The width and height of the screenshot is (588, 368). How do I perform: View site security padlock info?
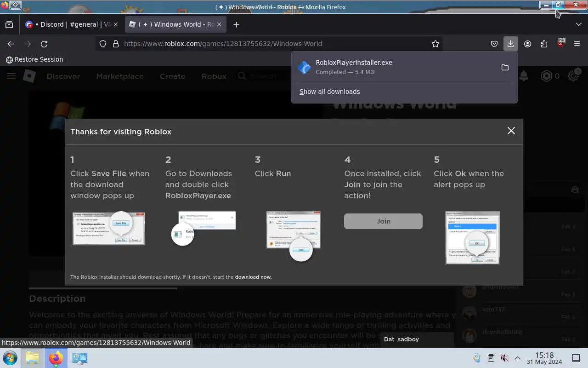tap(115, 44)
